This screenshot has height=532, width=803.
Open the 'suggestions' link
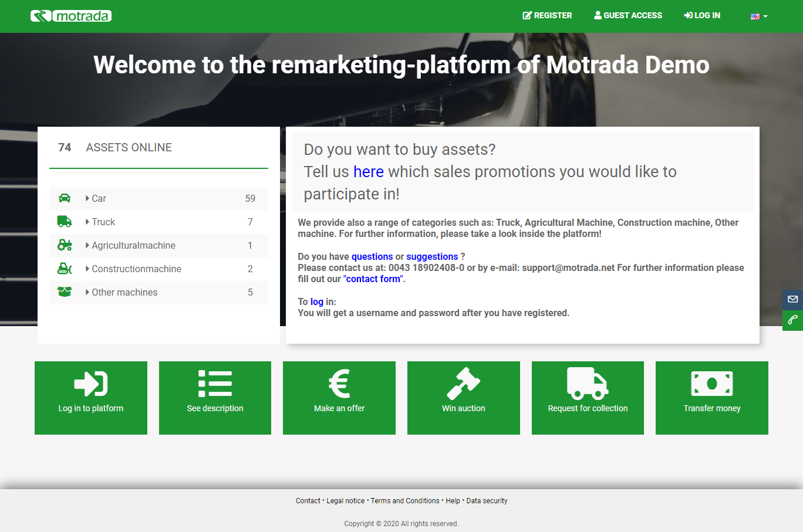(x=432, y=257)
